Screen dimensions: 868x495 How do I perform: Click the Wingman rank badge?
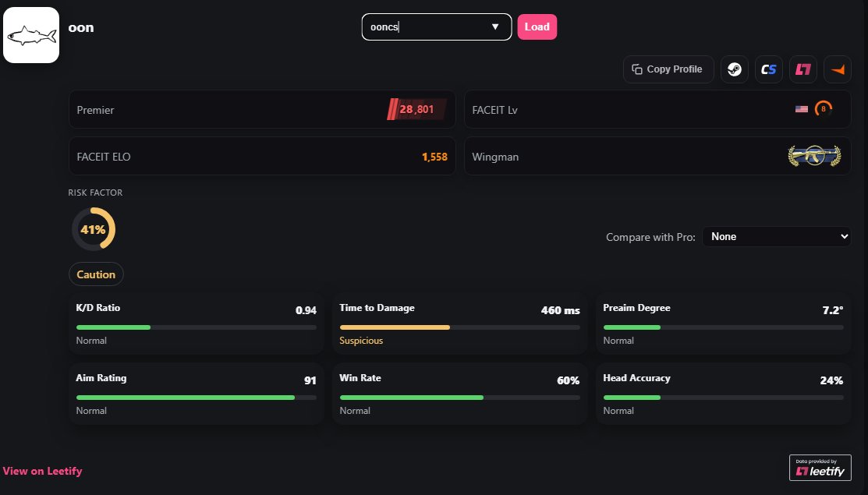pos(814,156)
